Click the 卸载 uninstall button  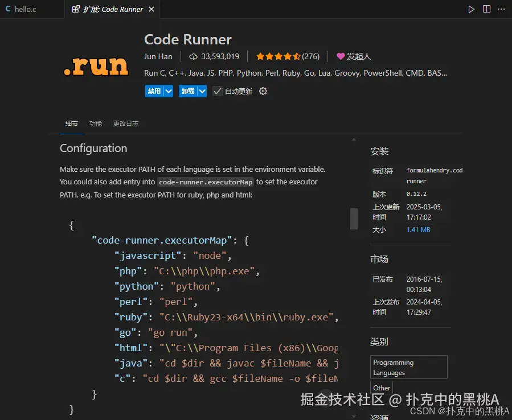click(188, 91)
